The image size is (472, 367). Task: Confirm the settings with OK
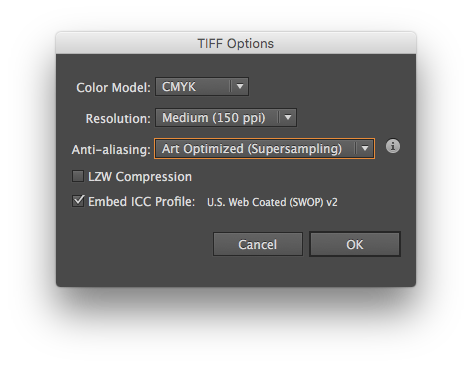point(355,244)
